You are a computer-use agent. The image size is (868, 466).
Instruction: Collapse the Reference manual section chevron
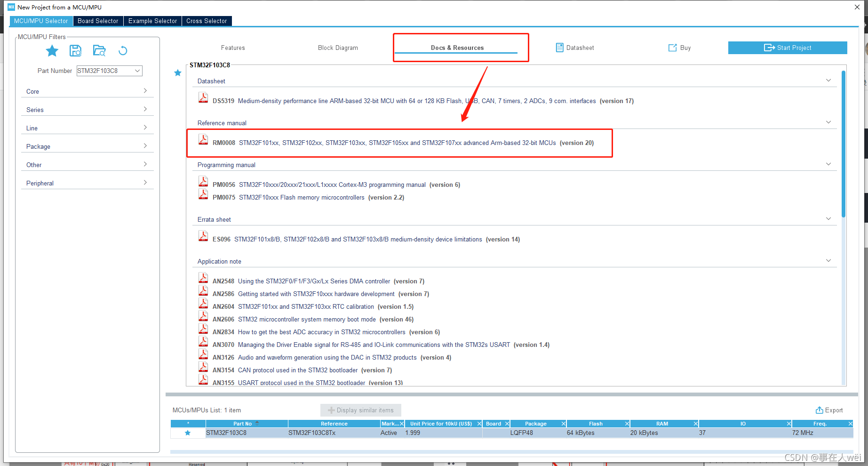(828, 122)
